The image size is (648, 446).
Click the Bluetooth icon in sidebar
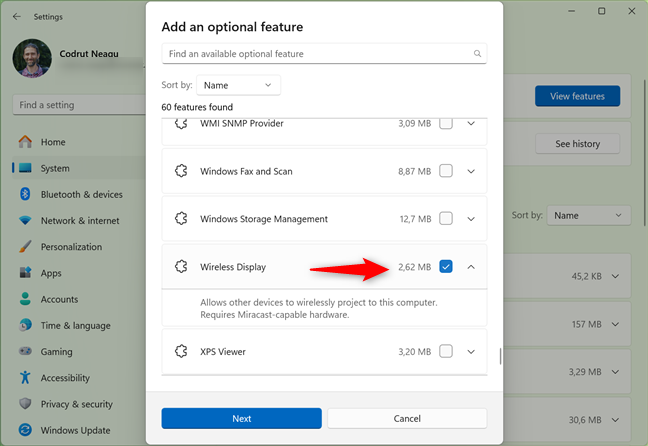click(x=25, y=194)
